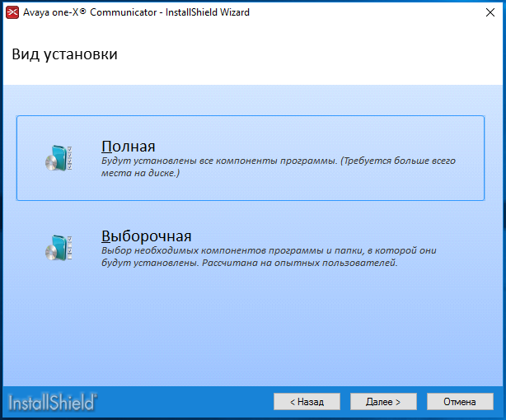Cancel setup with the Отмена button
This screenshot has height=420, width=506.
pyautogui.click(x=460, y=402)
